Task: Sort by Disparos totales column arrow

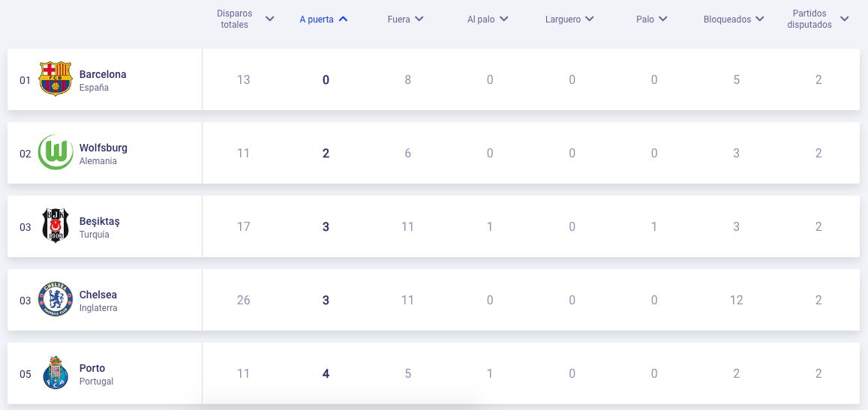Action: 270,19
